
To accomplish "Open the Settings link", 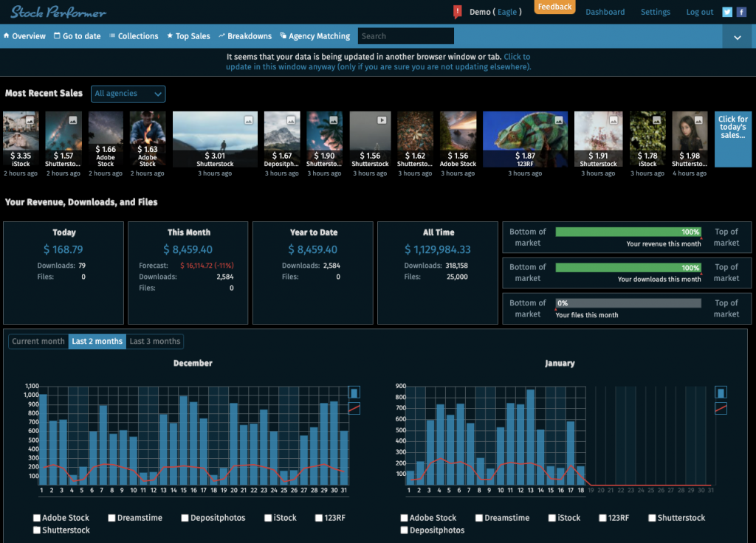I will click(656, 12).
